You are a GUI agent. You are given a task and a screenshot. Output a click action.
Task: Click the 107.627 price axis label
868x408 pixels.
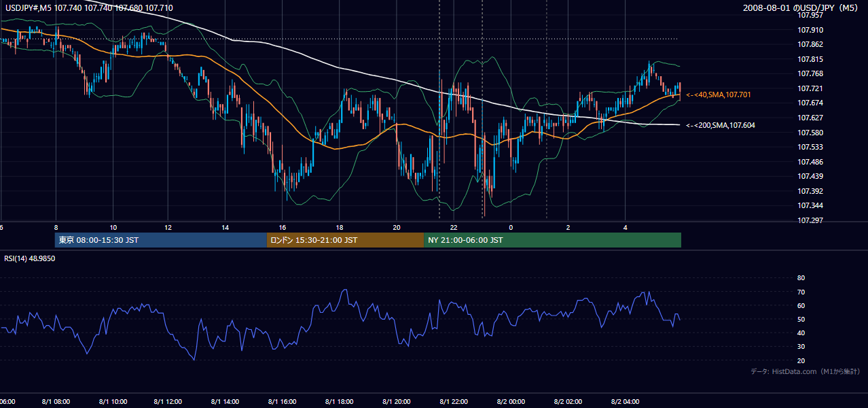[810, 118]
